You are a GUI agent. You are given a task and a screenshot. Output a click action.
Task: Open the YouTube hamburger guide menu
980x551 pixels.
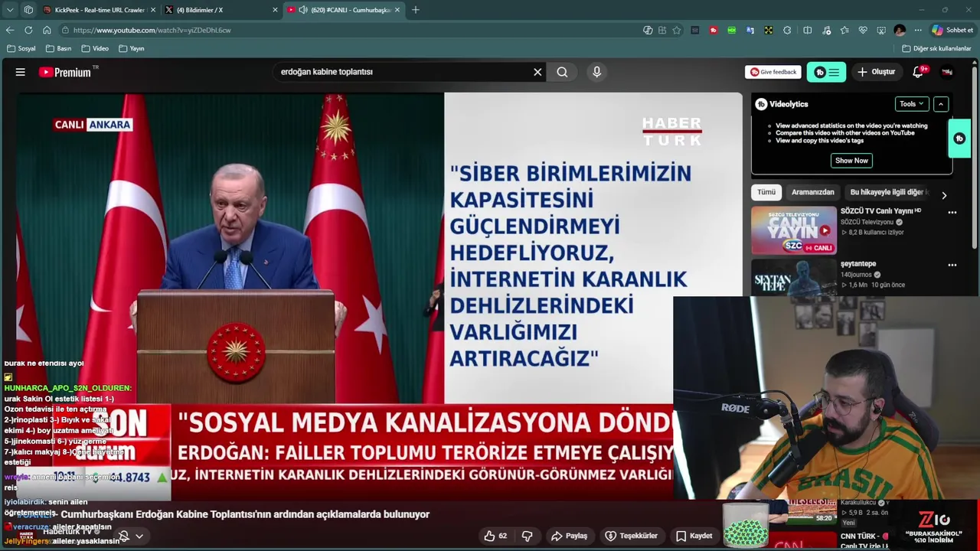[21, 72]
